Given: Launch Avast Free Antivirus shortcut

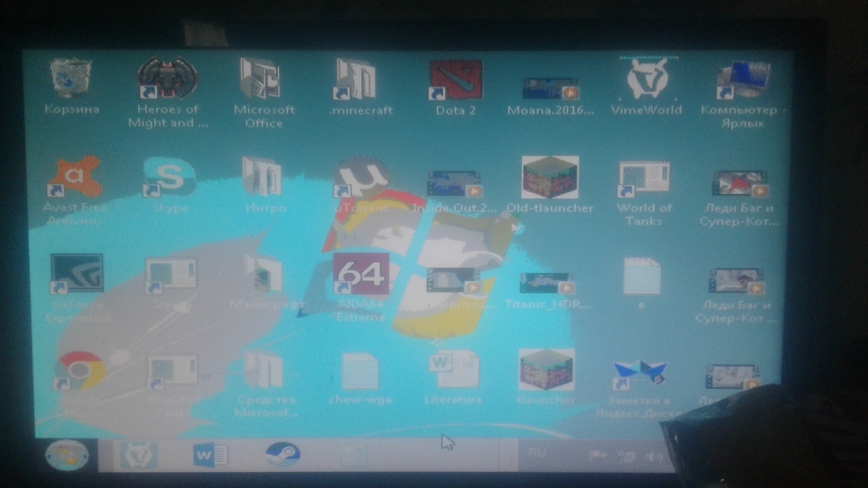Looking at the screenshot, I should coord(75,178).
